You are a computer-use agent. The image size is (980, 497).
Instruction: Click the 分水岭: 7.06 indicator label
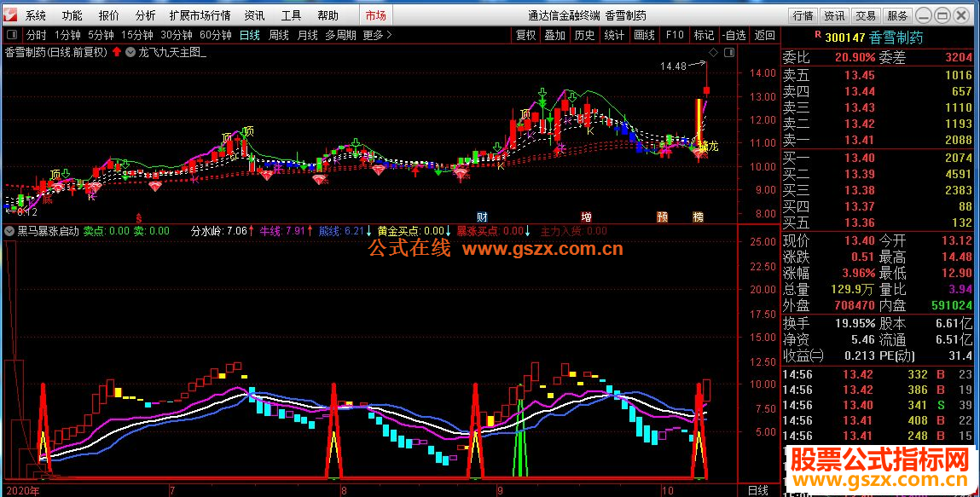click(219, 231)
